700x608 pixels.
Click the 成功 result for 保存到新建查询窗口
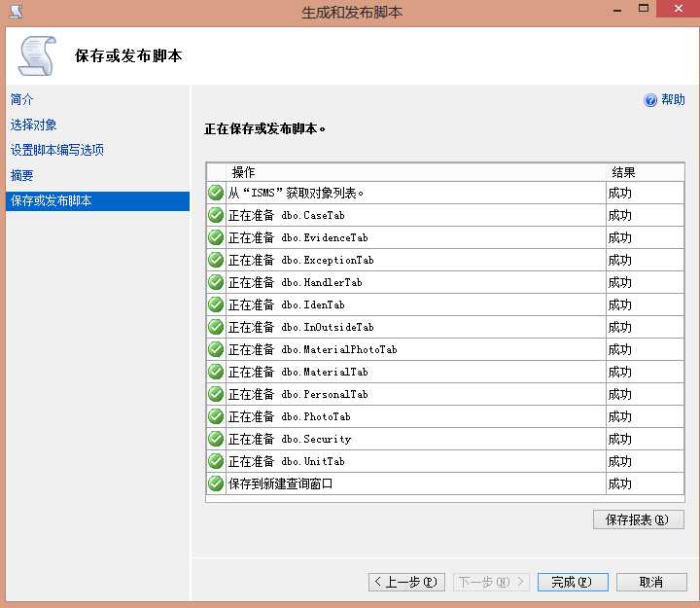tap(619, 483)
